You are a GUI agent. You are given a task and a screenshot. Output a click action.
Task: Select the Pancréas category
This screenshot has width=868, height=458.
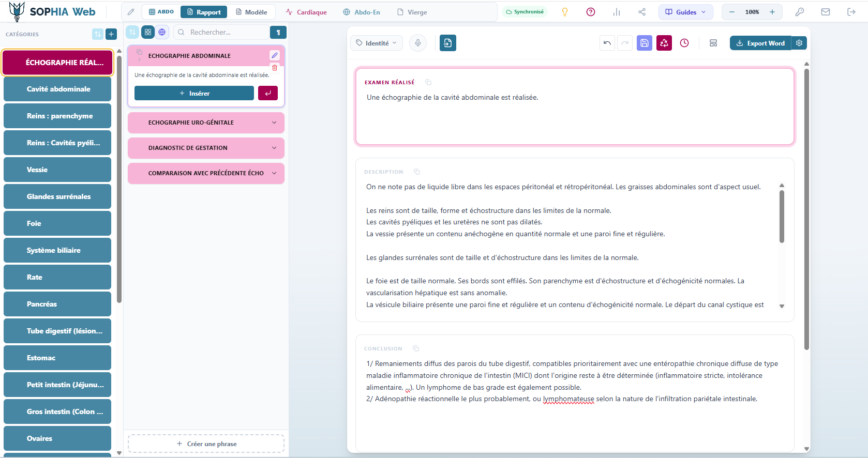[x=57, y=304]
